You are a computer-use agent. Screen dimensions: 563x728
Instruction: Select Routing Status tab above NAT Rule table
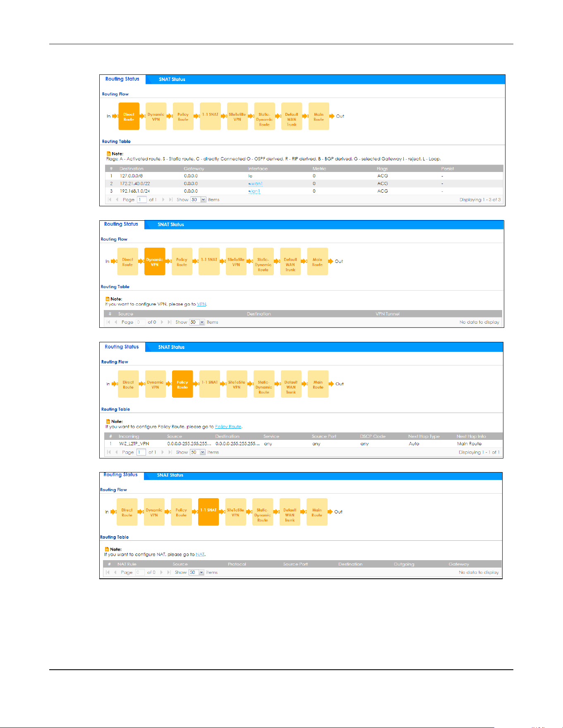[x=121, y=475]
